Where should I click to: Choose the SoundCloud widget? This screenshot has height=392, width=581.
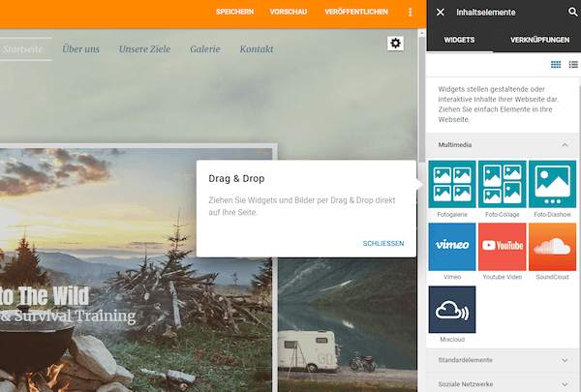point(552,247)
